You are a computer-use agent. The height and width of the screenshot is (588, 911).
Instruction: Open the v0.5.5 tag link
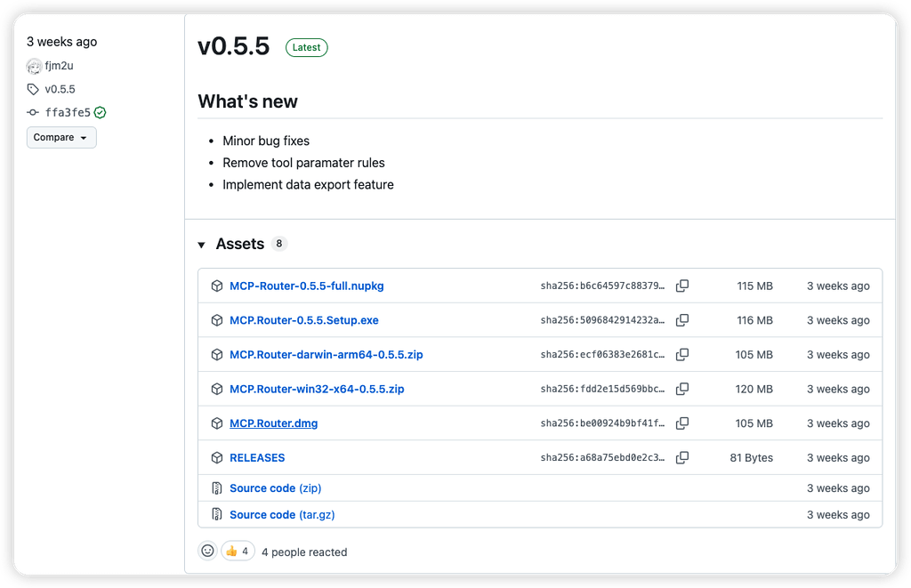point(60,90)
